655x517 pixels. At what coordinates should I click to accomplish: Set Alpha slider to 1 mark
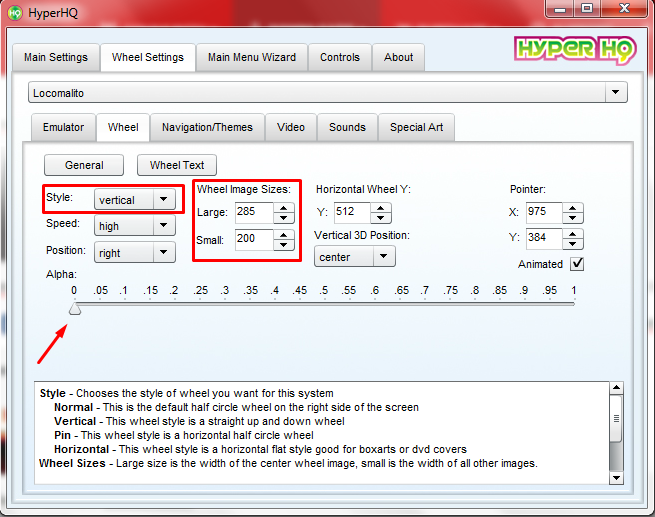pos(574,304)
